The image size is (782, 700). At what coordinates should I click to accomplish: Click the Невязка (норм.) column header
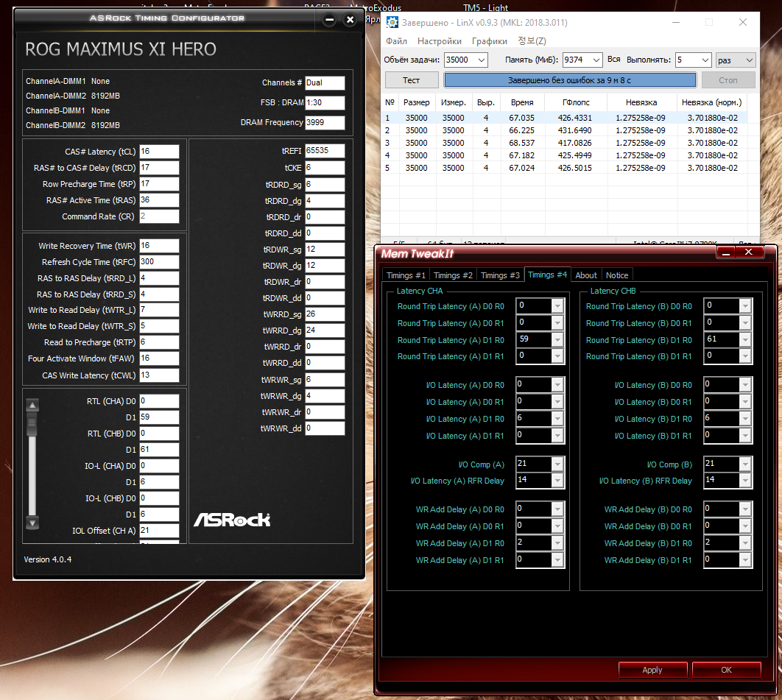[712, 102]
